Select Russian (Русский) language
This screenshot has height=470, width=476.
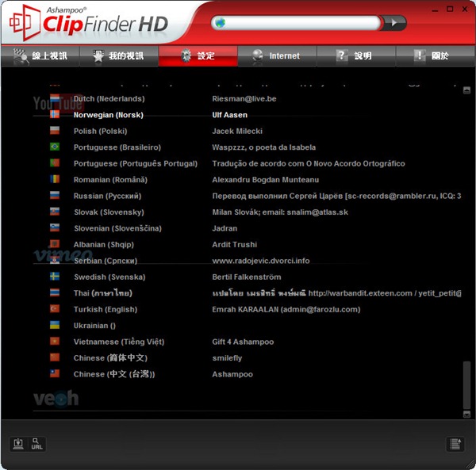click(x=107, y=196)
